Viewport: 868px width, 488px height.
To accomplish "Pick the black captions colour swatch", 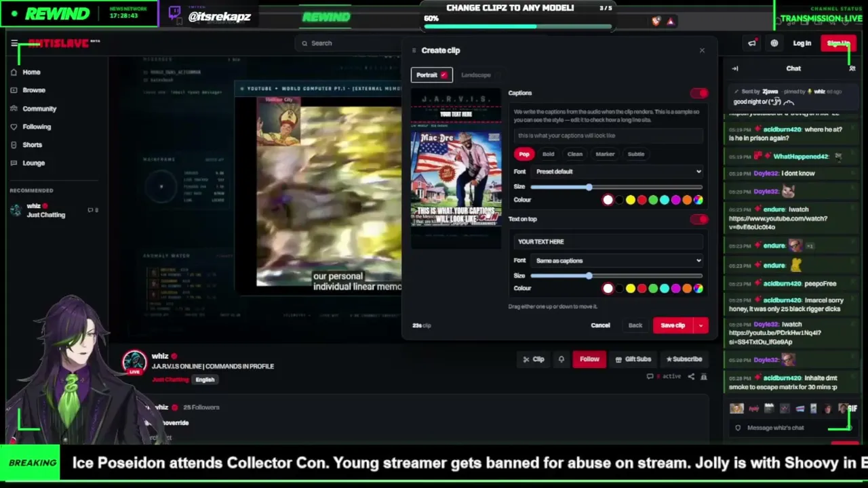I will 619,200.
